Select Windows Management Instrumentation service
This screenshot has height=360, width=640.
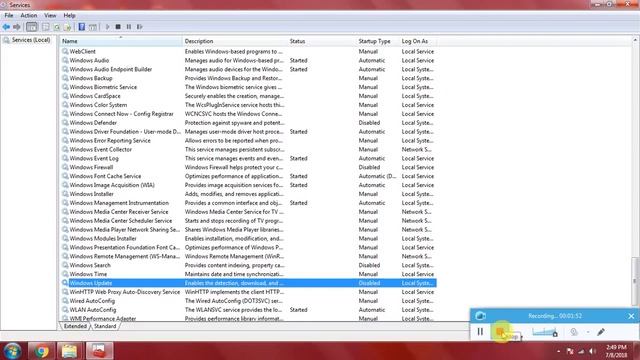249,203
